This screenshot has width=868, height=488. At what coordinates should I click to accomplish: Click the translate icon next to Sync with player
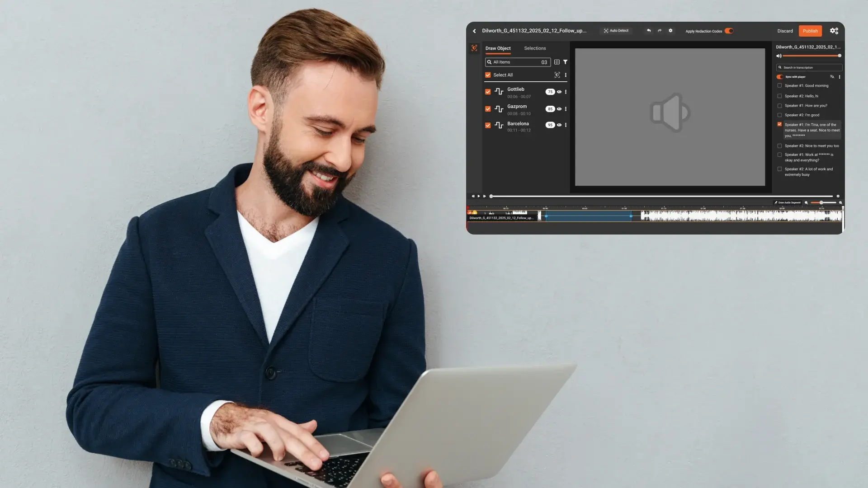[x=832, y=77]
